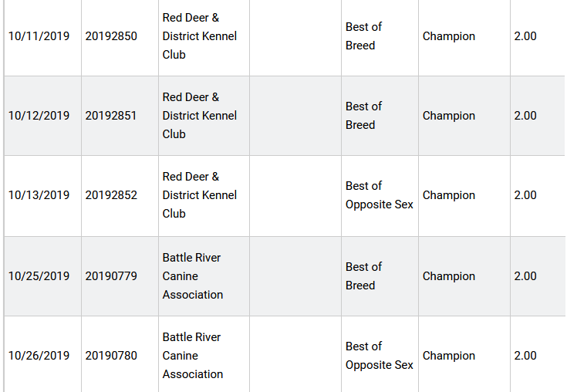Click Red Deer & District Kennel Club for 20192850

click(199, 36)
